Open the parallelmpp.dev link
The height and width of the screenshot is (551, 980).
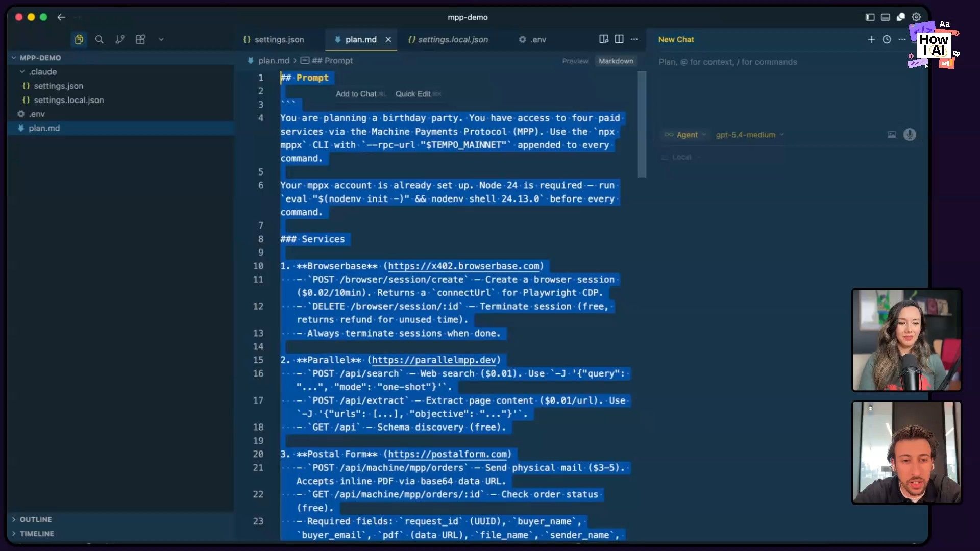[434, 360]
